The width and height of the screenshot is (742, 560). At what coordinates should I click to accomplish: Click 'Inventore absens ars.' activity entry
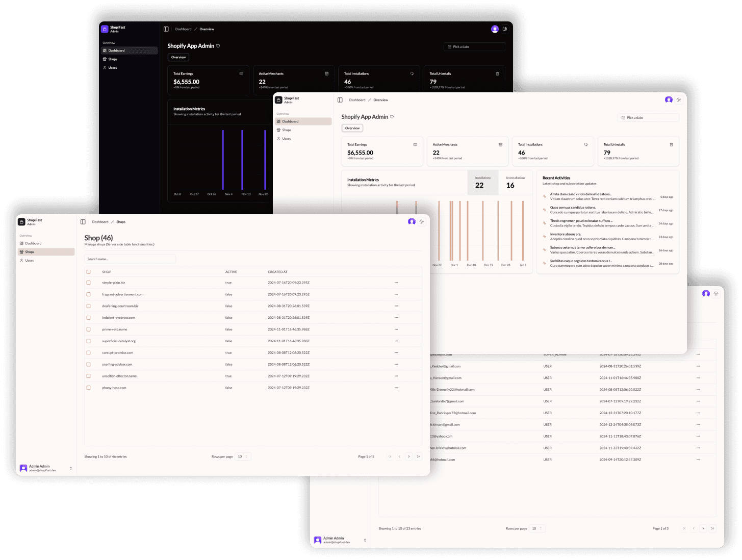coord(608,237)
